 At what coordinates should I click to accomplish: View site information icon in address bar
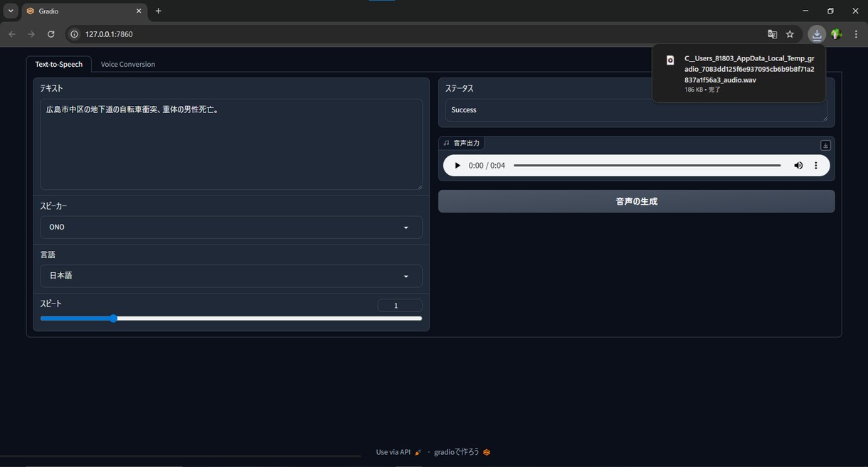pos(74,34)
